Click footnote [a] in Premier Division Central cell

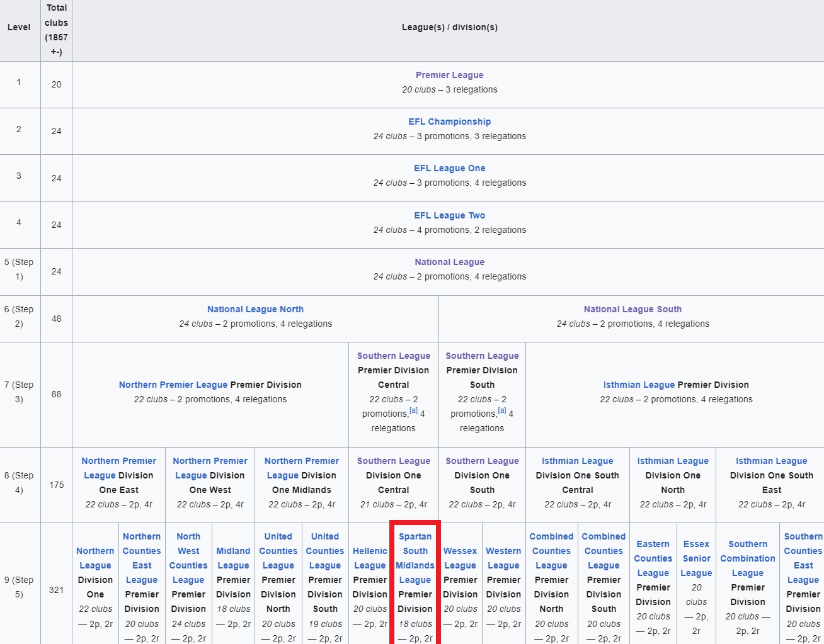pos(413,410)
